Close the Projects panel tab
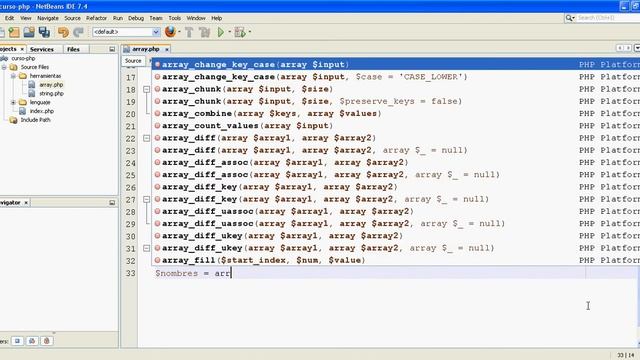The image size is (640, 360). 22,49
